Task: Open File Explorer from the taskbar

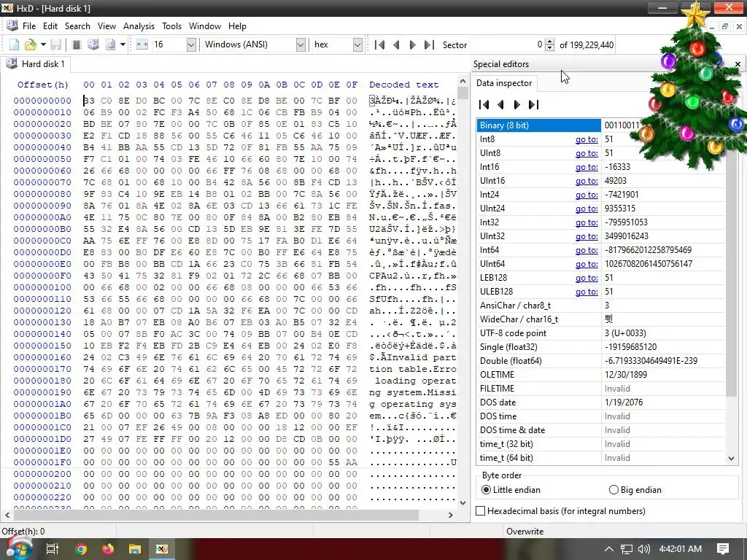Action: pyautogui.click(x=135, y=549)
